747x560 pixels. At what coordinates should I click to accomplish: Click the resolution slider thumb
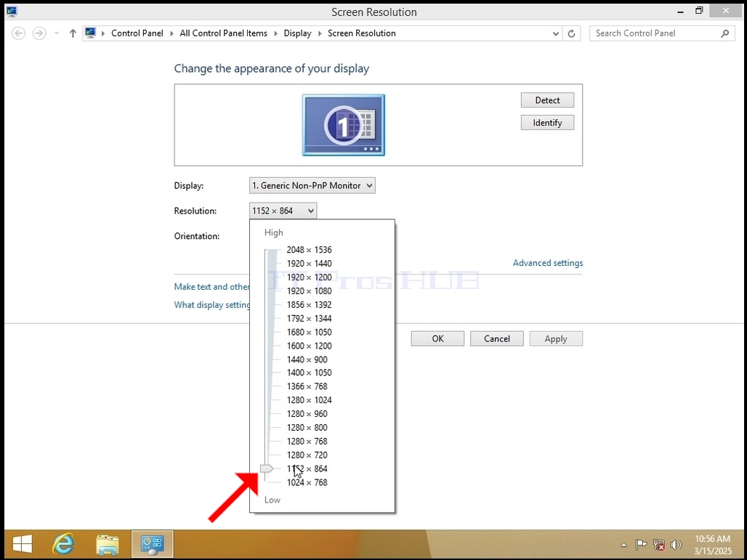click(x=267, y=469)
